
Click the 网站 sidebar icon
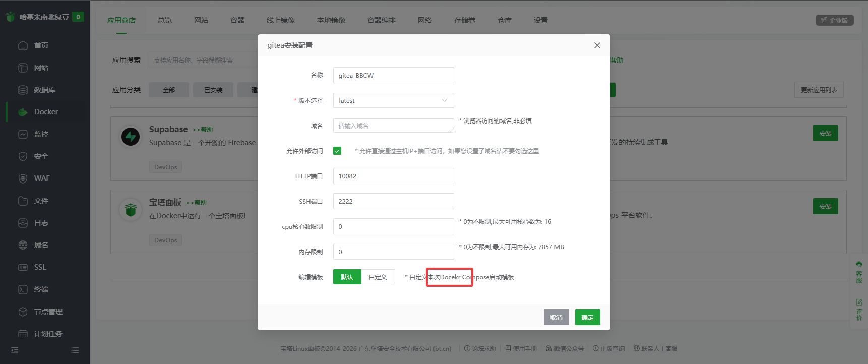click(23, 68)
